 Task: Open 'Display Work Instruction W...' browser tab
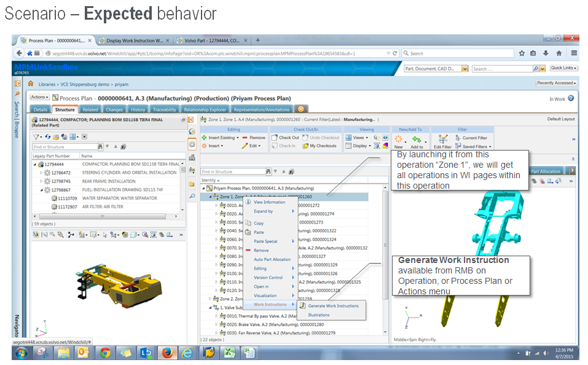pyautogui.click(x=134, y=41)
